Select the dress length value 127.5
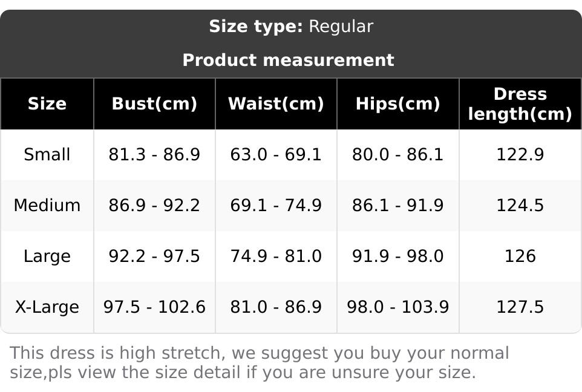Viewport: 582px width, 392px height. click(x=520, y=307)
